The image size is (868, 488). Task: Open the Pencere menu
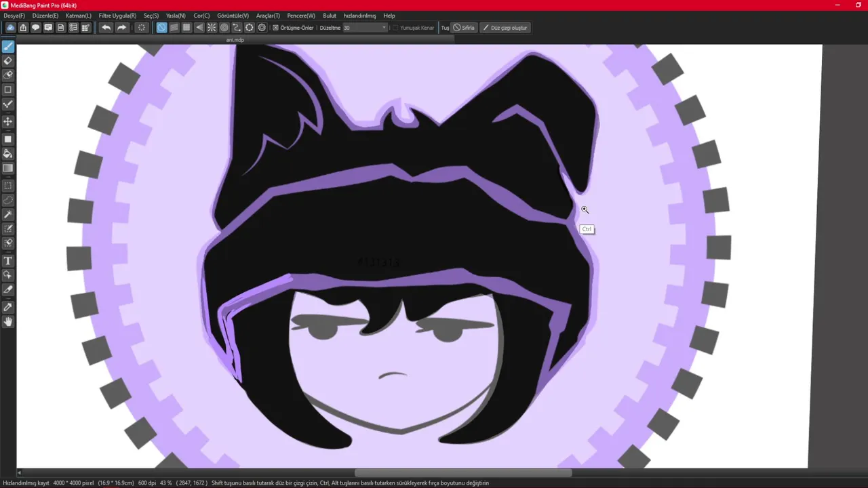(x=301, y=16)
